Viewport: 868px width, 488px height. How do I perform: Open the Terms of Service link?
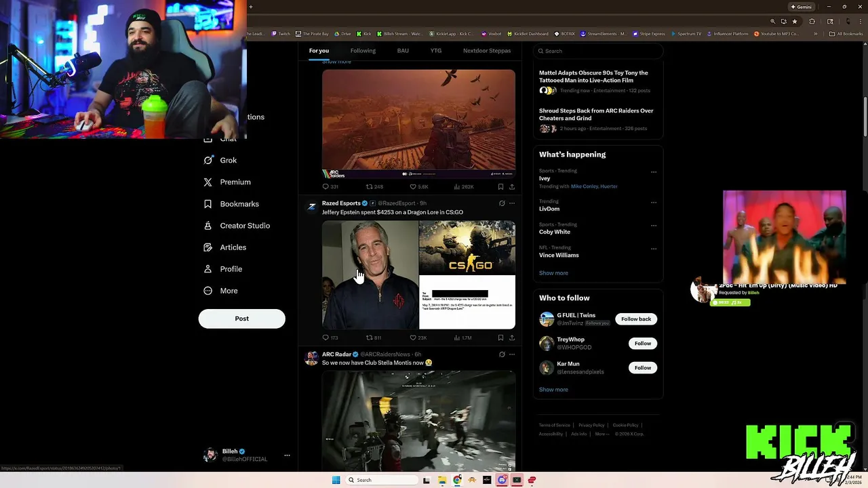(x=554, y=425)
